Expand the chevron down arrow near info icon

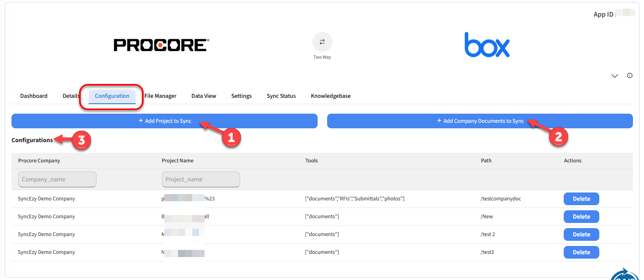[614, 76]
